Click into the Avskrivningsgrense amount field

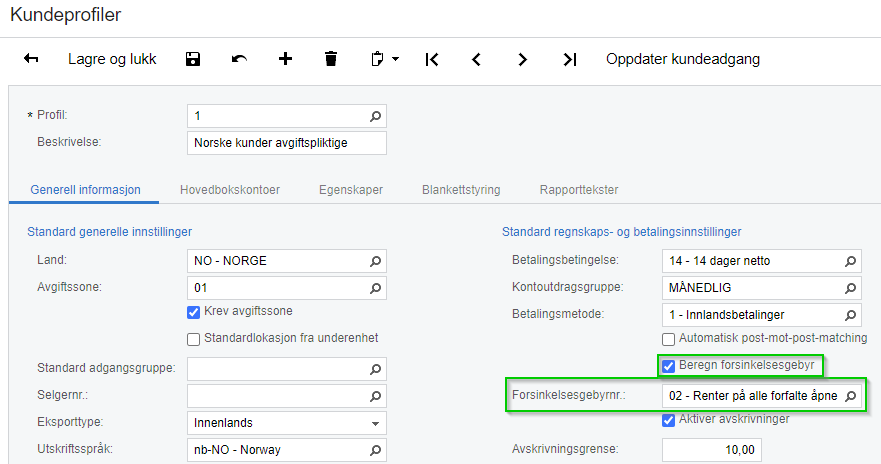pos(712,450)
